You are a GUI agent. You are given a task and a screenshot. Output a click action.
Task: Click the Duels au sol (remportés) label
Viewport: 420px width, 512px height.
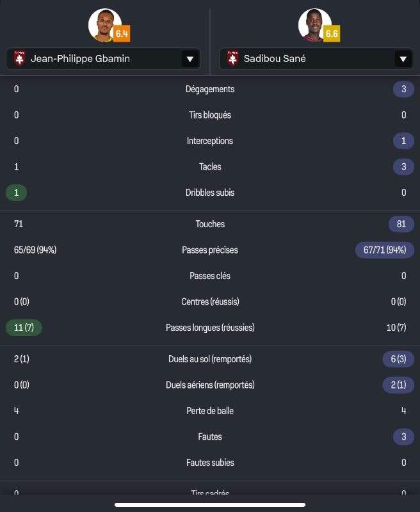(210, 359)
